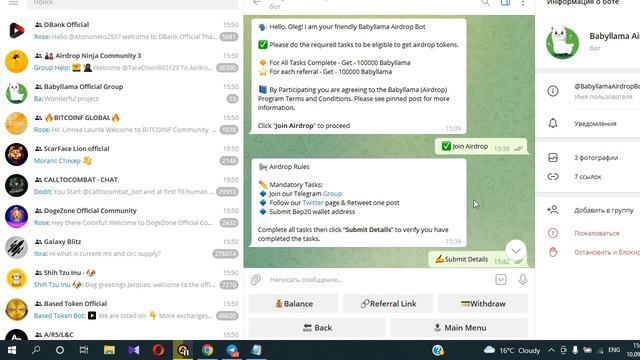Expand the system tray hidden icons

(x=551, y=350)
